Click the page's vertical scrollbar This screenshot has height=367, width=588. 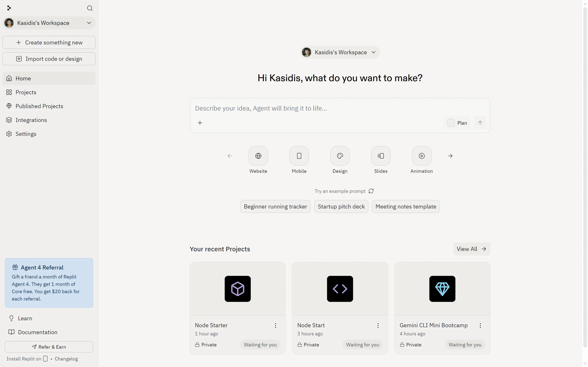[585, 177]
